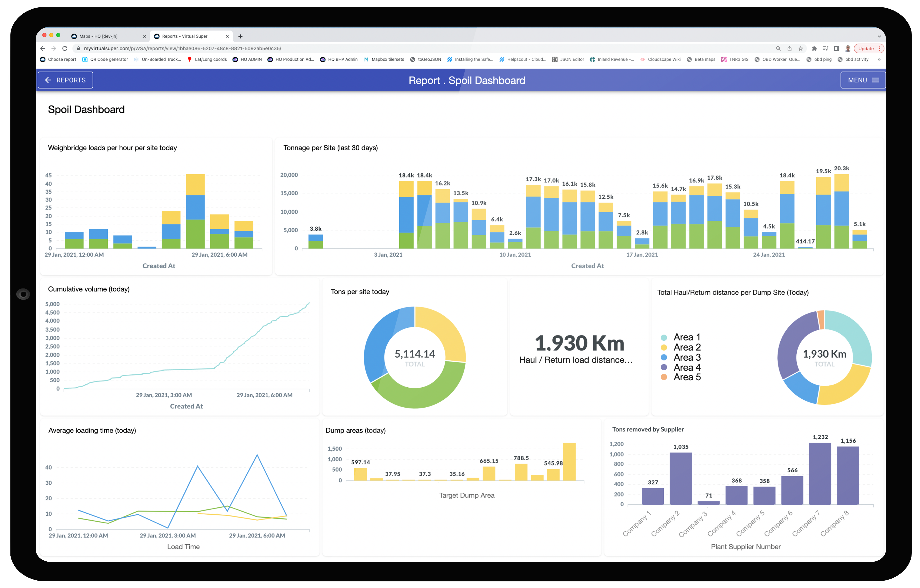Click Cumulative volume (today) title

(x=89, y=289)
